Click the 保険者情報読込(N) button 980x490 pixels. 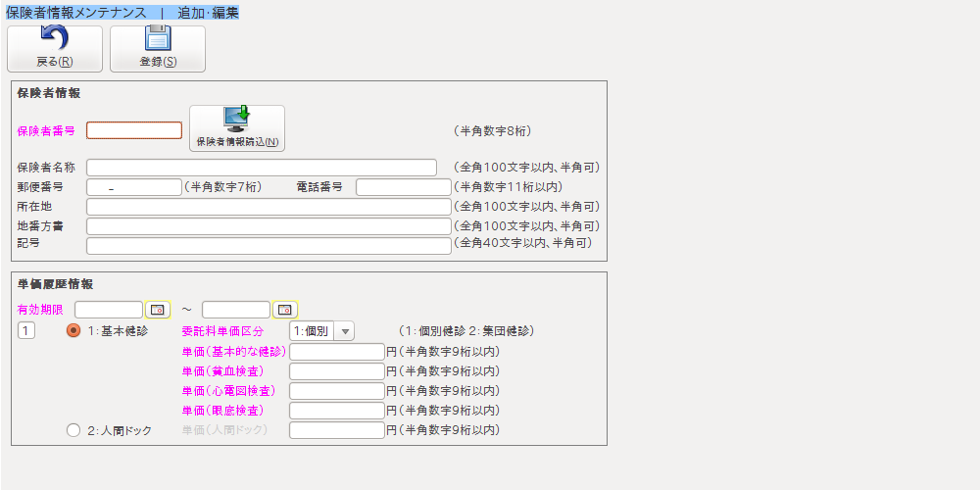tap(237, 128)
